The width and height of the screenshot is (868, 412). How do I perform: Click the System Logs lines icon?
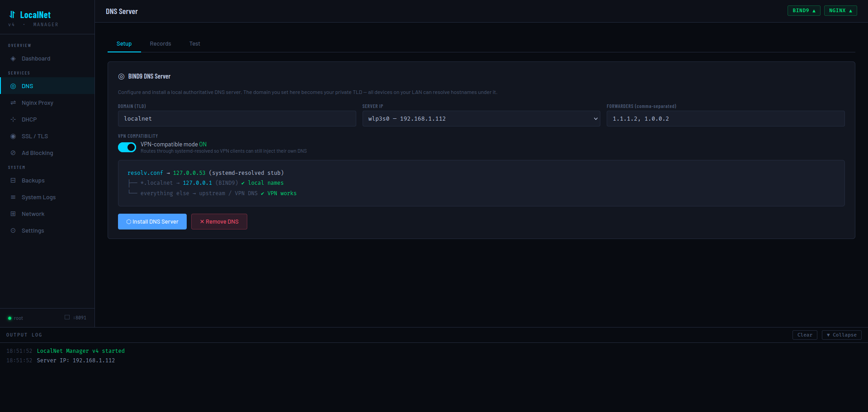pyautogui.click(x=13, y=197)
